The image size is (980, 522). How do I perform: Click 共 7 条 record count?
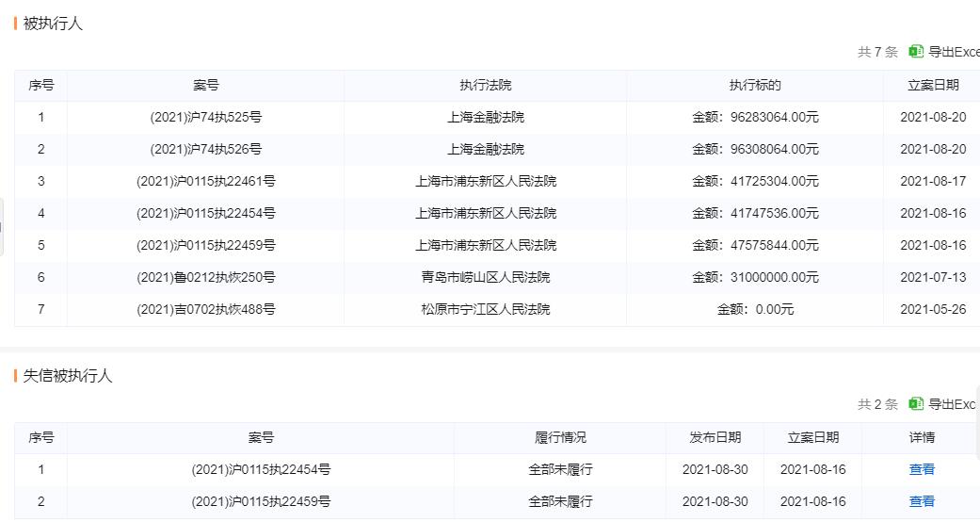pos(877,52)
